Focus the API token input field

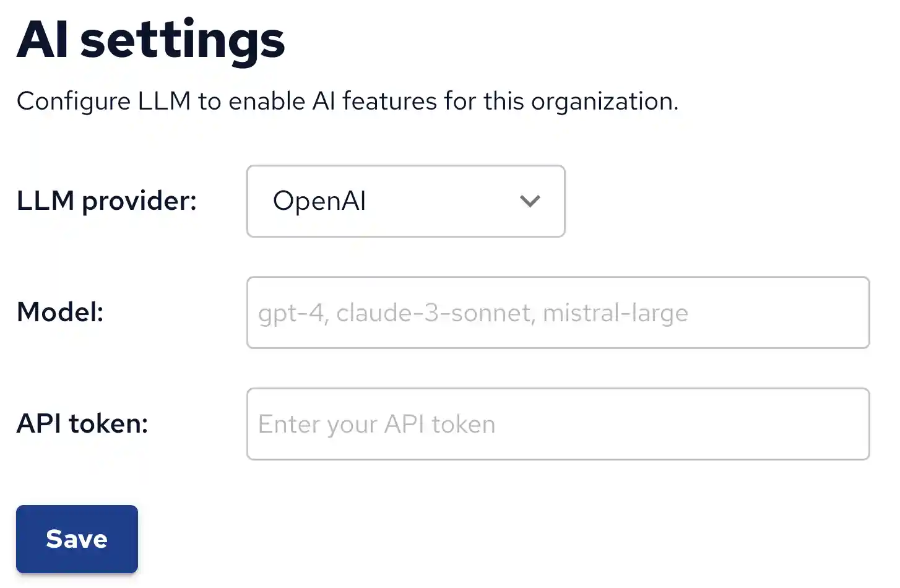[557, 424]
